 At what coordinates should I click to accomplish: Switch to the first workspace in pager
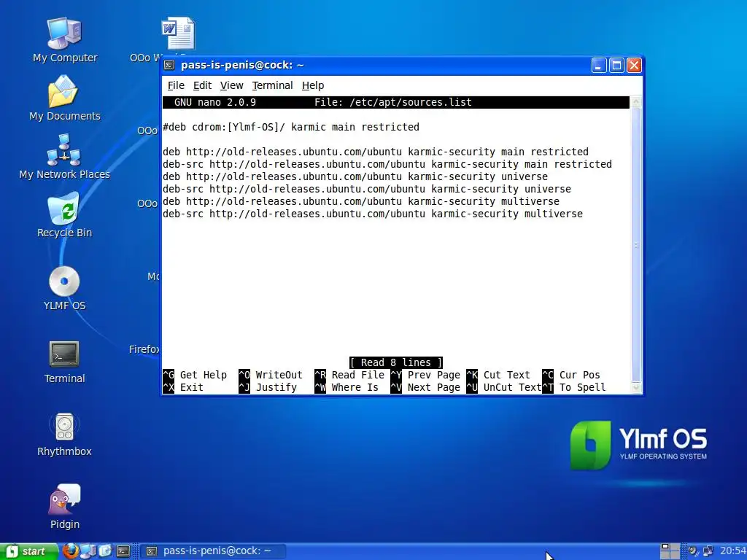click(665, 547)
